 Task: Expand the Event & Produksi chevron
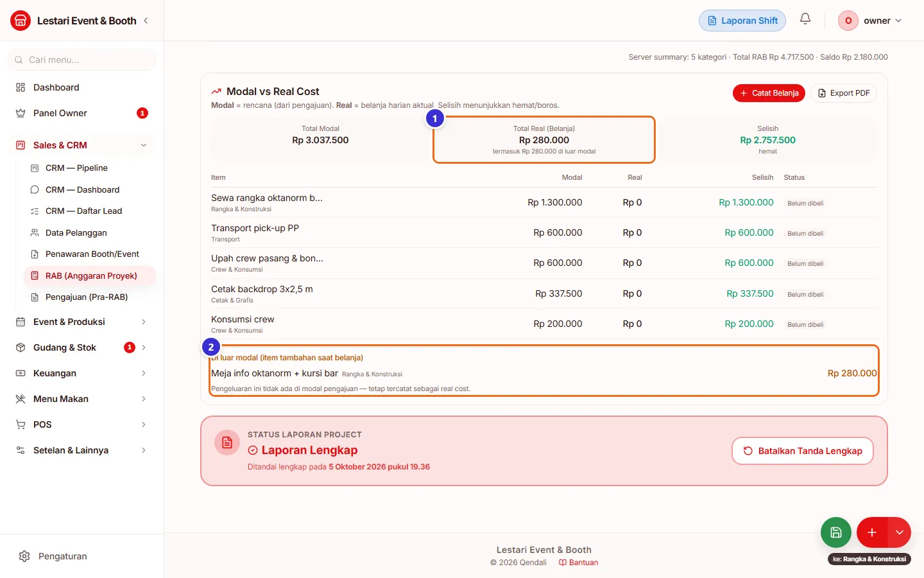click(144, 322)
